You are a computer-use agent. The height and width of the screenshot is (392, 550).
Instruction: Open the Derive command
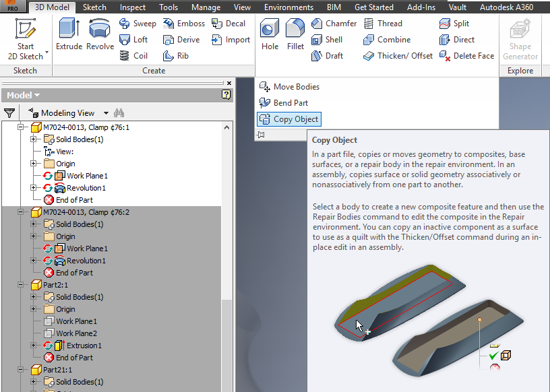pos(181,40)
